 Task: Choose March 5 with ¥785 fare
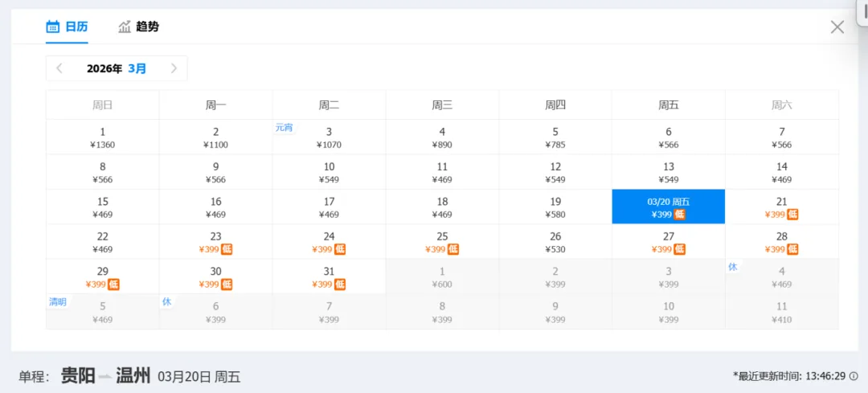tap(555, 137)
